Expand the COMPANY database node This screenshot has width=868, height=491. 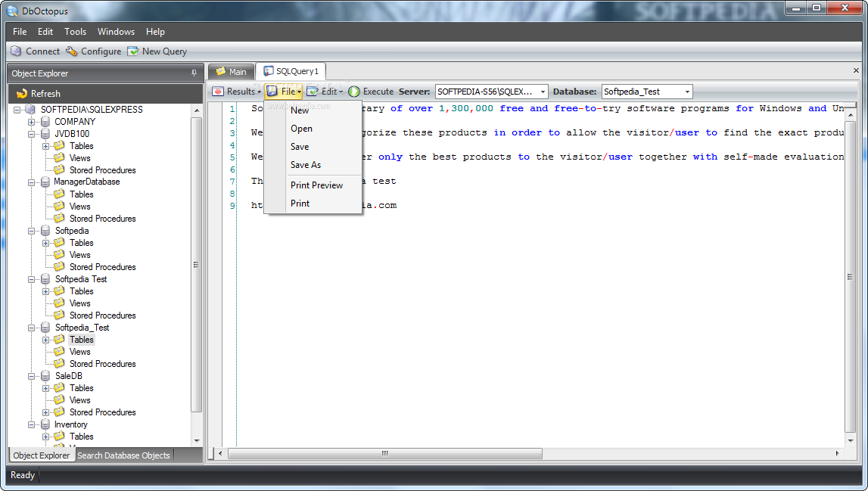pos(32,122)
